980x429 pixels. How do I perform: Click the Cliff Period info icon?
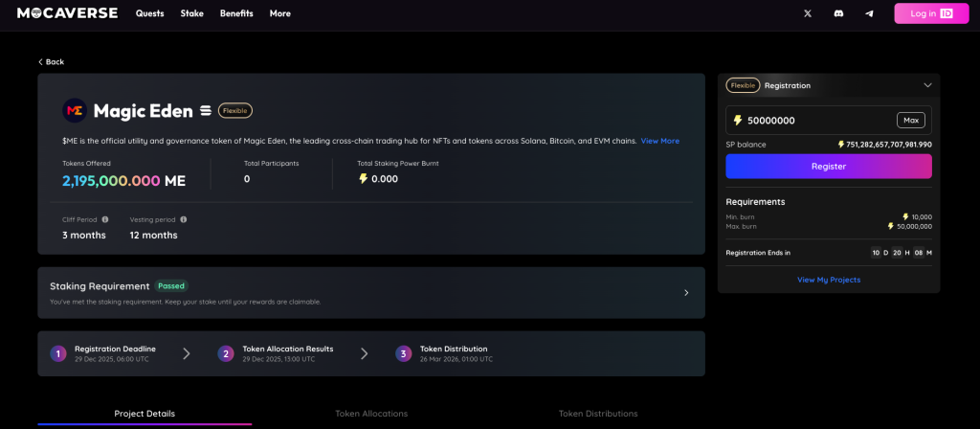click(105, 219)
